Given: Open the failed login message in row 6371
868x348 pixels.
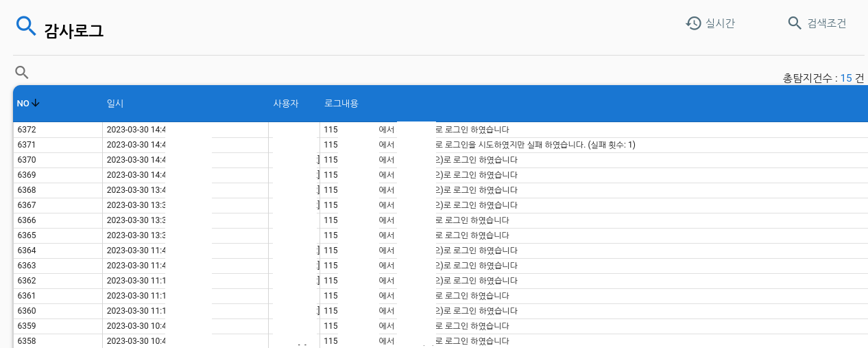Looking at the screenshot, I should pyautogui.click(x=535, y=145).
